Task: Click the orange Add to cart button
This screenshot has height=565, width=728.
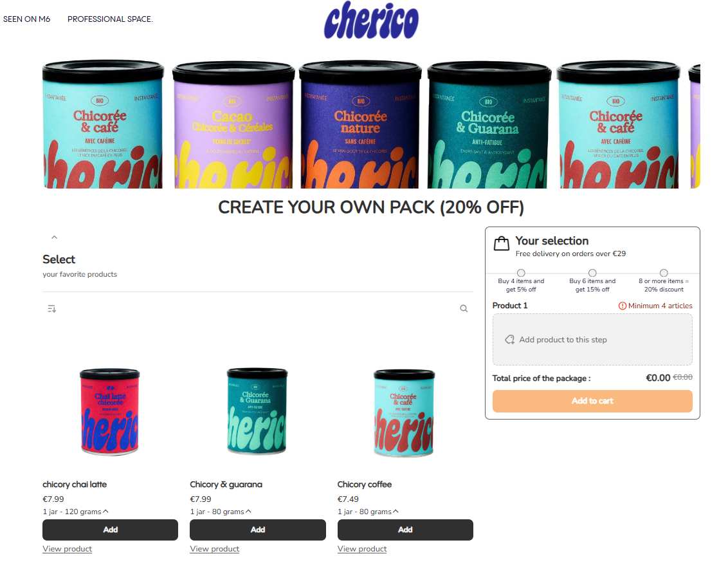Action: coord(592,401)
